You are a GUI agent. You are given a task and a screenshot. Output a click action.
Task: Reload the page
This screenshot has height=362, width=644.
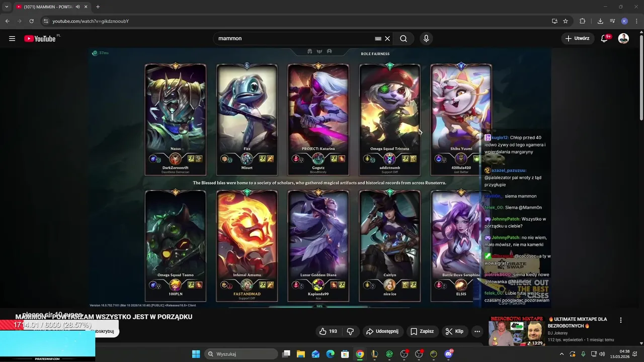(x=31, y=21)
